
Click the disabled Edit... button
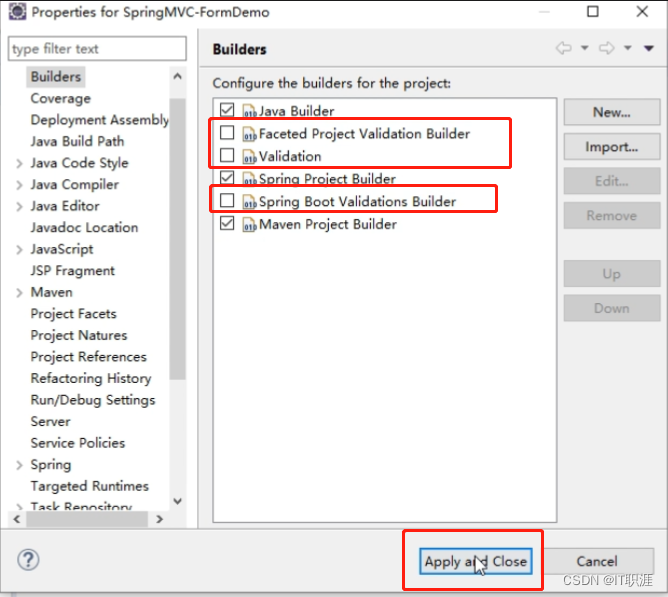pos(612,181)
